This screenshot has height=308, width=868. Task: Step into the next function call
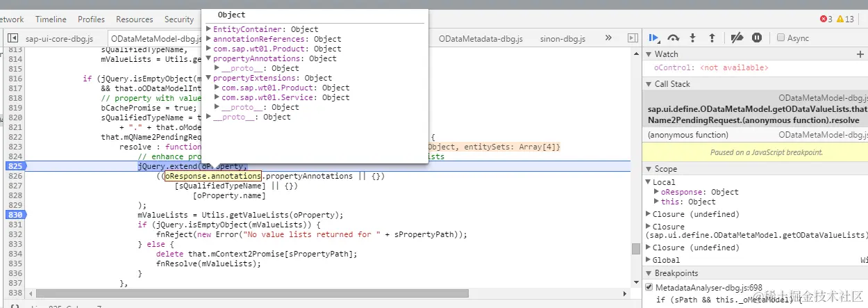pyautogui.click(x=692, y=38)
